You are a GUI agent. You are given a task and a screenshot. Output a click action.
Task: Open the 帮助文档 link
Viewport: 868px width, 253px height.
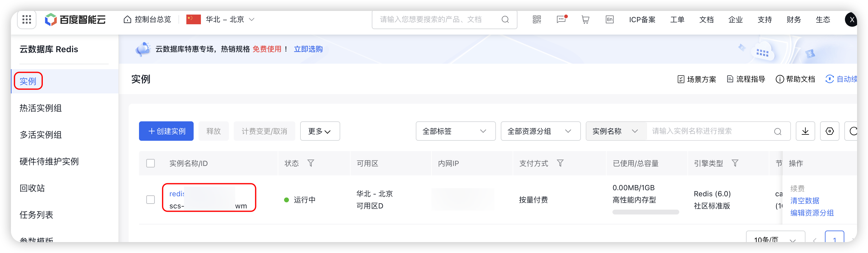tap(795, 79)
